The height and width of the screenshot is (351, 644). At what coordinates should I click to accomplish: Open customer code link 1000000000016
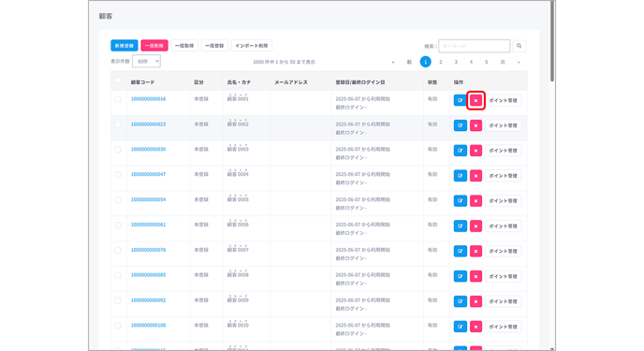(x=148, y=99)
